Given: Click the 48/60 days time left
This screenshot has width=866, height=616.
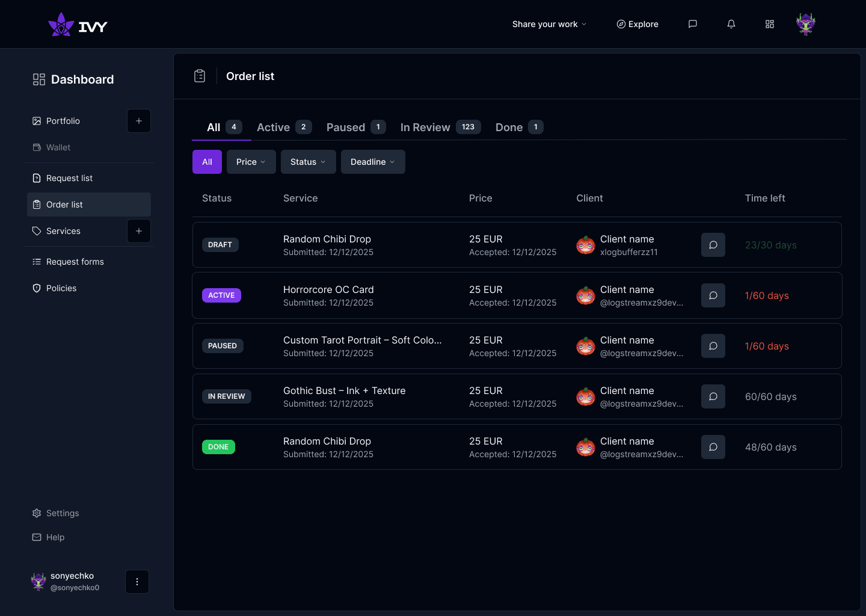Looking at the screenshot, I should click(x=771, y=447).
